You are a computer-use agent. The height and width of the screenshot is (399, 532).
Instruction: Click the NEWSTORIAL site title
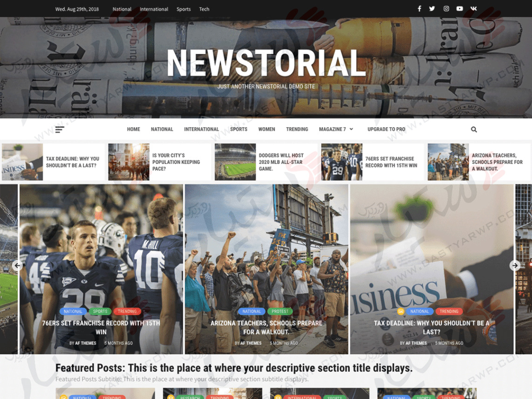point(266,63)
